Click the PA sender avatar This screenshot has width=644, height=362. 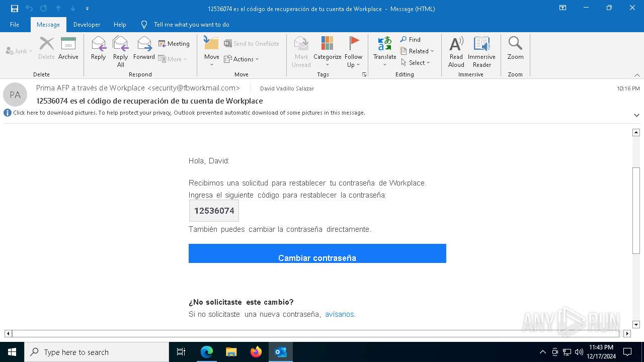(x=15, y=95)
